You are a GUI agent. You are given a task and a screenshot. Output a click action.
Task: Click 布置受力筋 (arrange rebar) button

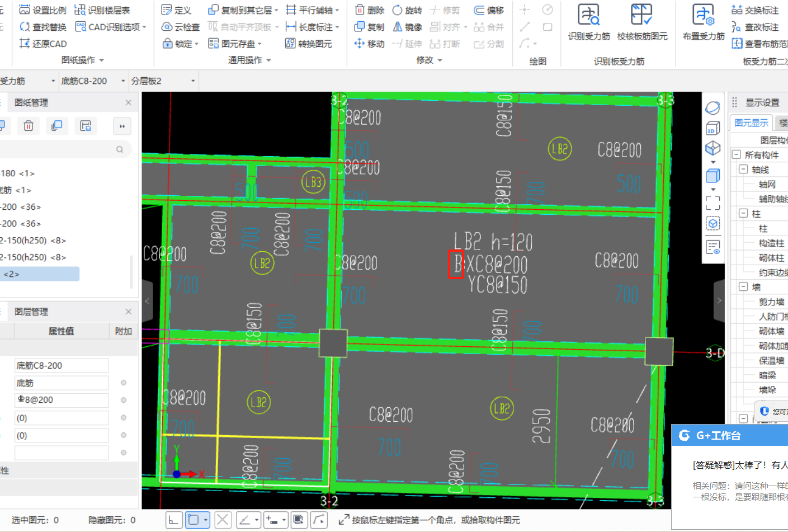click(704, 22)
